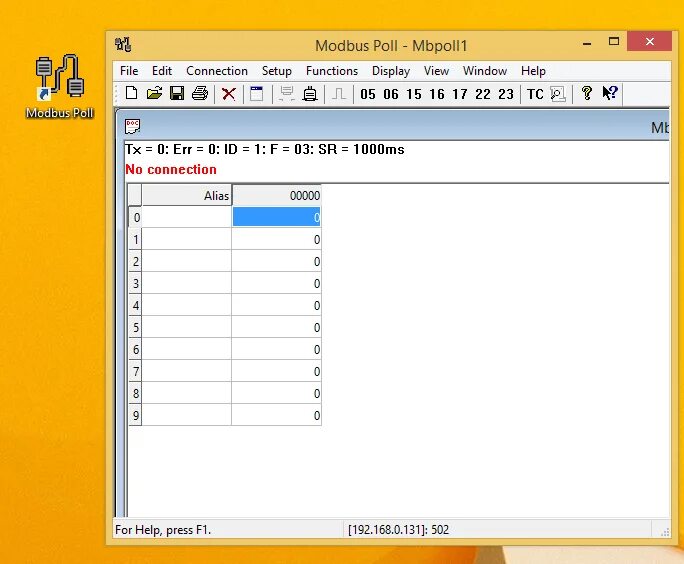Click the status bar resize grip

click(x=665, y=531)
